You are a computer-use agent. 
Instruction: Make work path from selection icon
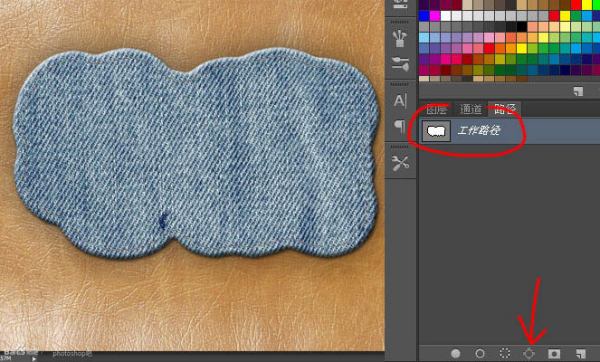point(529,353)
